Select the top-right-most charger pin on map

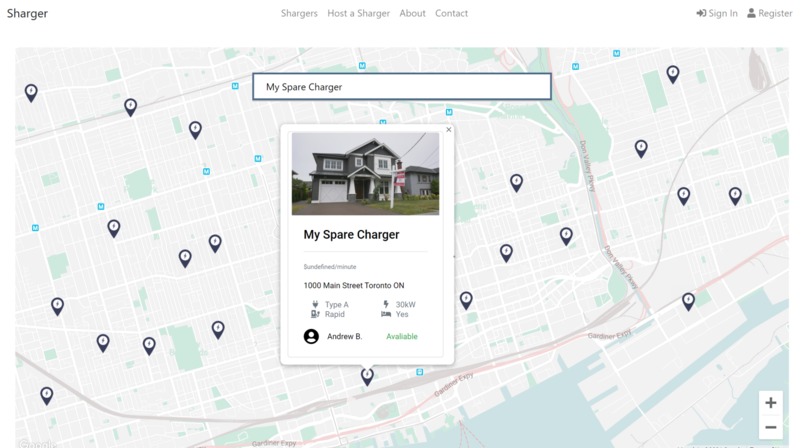pyautogui.click(x=672, y=74)
